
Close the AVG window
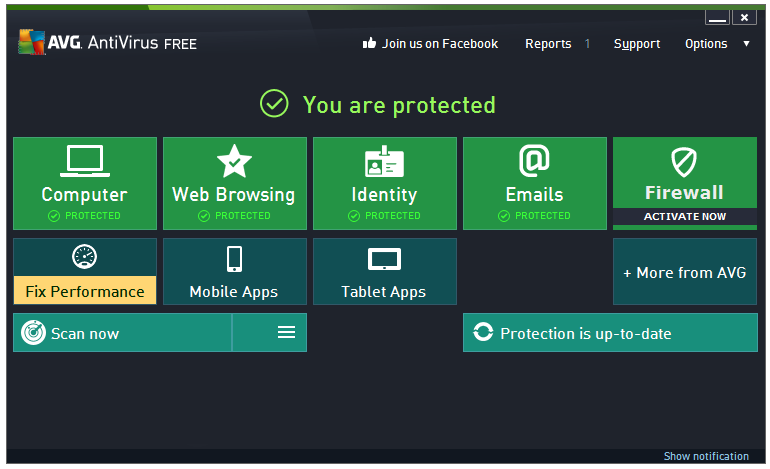[x=744, y=17]
